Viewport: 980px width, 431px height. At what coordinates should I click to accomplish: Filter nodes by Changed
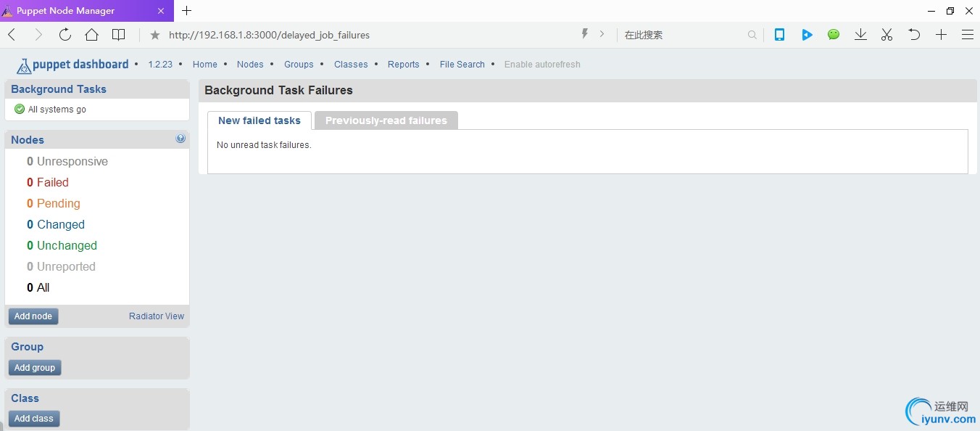(x=56, y=224)
